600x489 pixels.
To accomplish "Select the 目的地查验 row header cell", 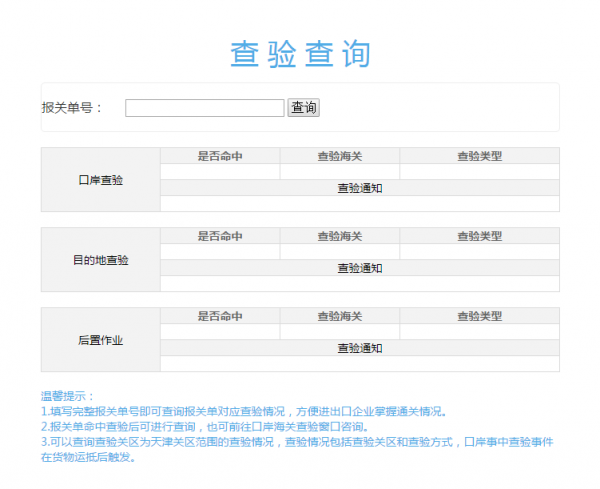I will pos(100,260).
